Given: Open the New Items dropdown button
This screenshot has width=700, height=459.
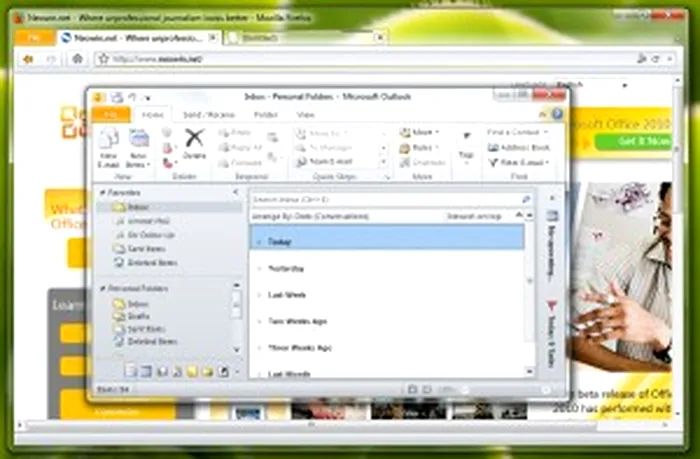Looking at the screenshot, I should click(138, 148).
